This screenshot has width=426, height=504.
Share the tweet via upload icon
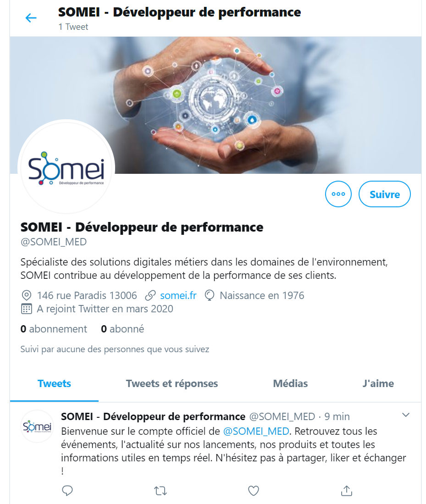[346, 491]
